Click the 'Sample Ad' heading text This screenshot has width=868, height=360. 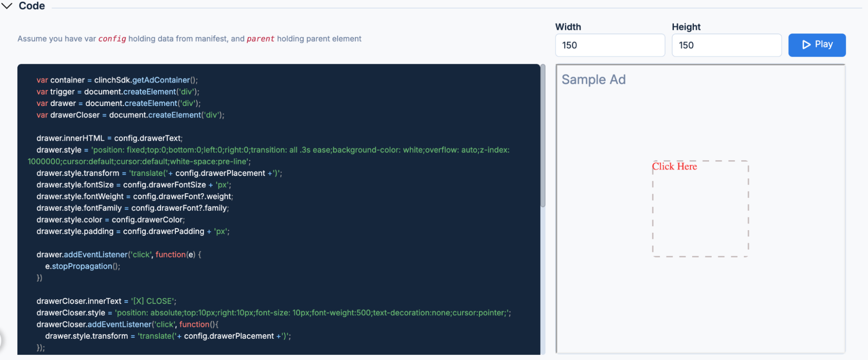(x=594, y=79)
